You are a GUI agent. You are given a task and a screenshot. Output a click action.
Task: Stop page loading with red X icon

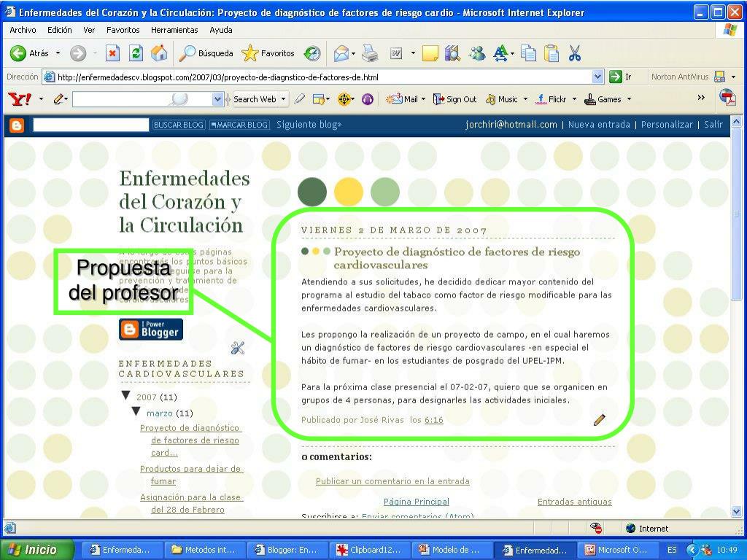tap(112, 53)
